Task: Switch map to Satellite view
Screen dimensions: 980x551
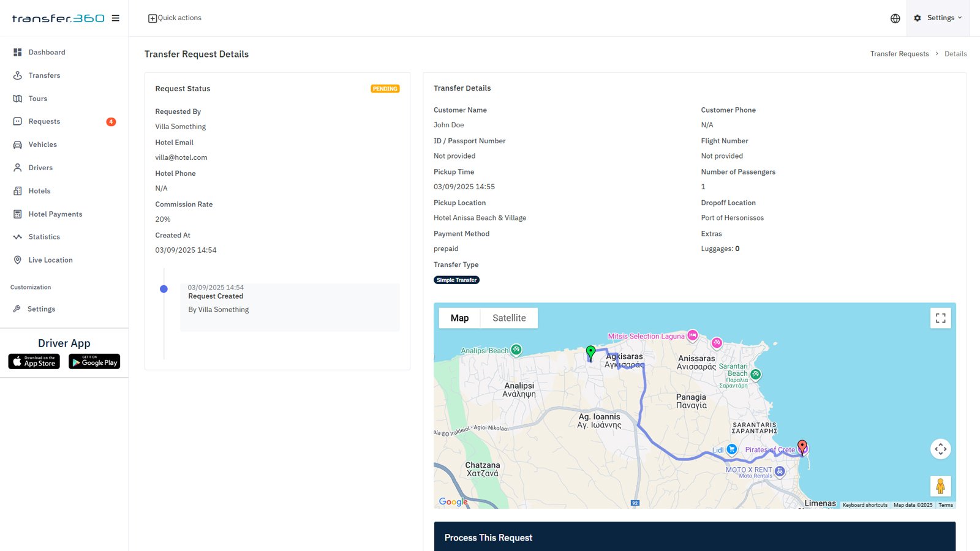Action: click(x=509, y=318)
